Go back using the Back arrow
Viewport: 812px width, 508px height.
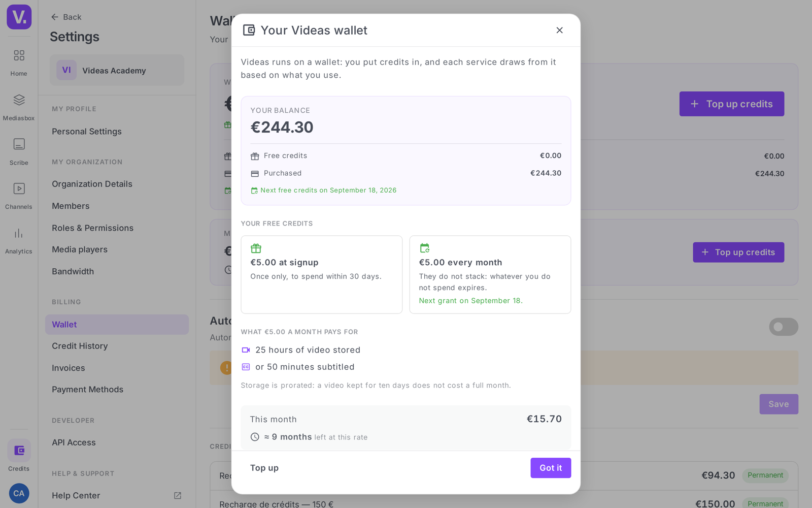click(66, 17)
